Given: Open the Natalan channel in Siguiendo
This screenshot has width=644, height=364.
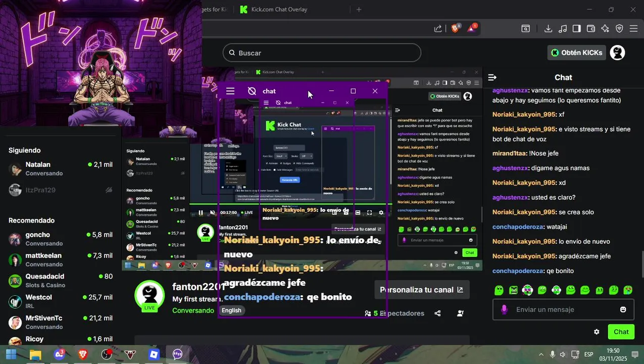Looking at the screenshot, I should [61, 169].
